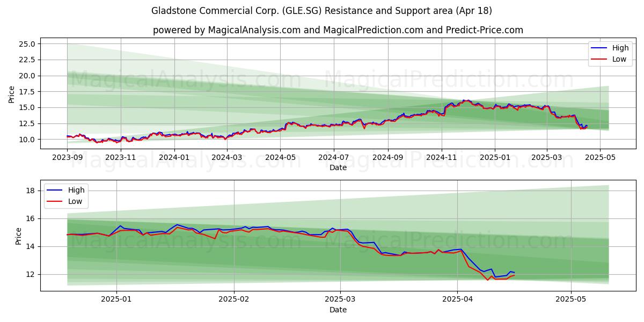Screen dimensions: 644x322
Task: Click the 2023-09 date tick label
Action: [67, 157]
